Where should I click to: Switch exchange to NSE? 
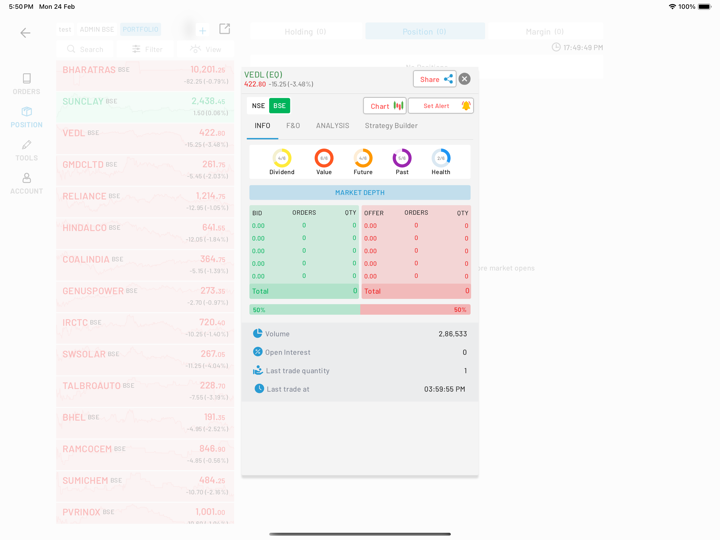(258, 106)
